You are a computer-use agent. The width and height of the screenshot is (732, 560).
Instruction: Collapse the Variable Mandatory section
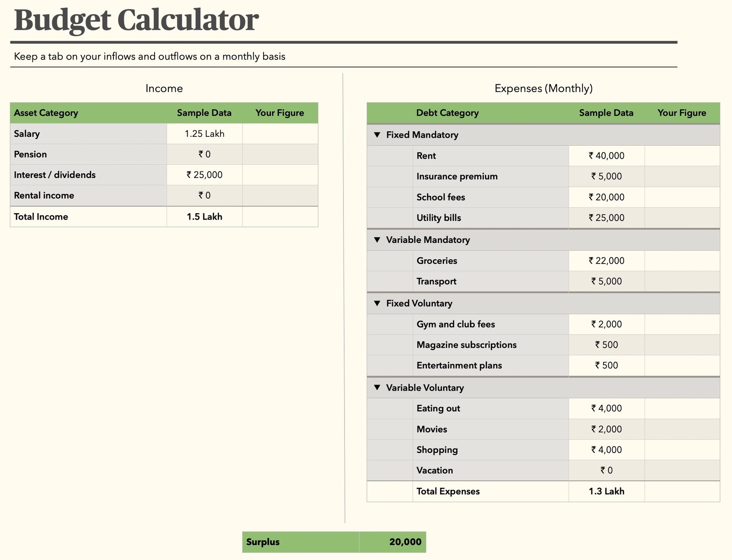tap(377, 239)
